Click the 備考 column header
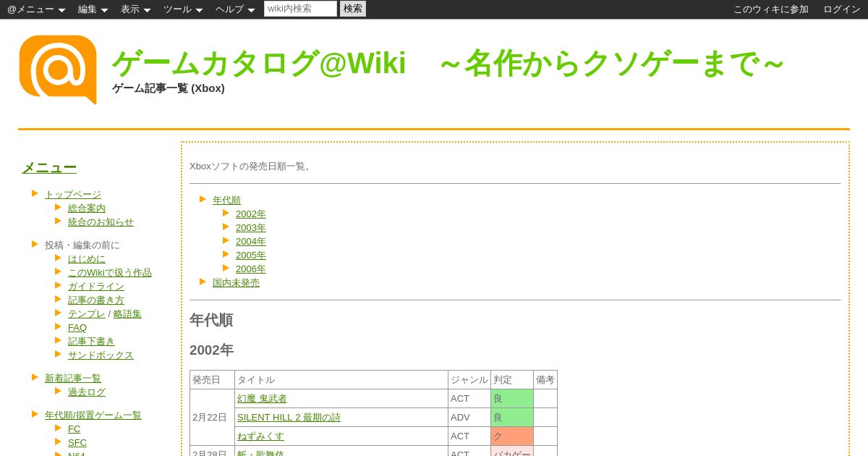 545,379
